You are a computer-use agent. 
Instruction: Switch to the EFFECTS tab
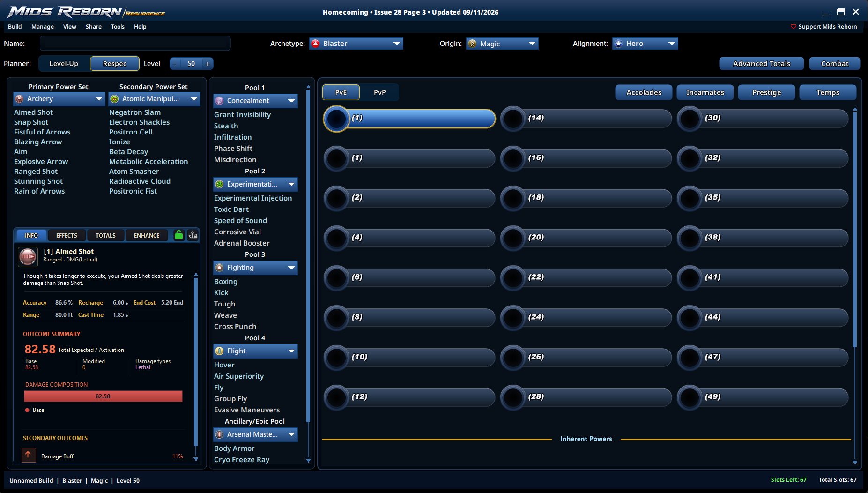pyautogui.click(x=67, y=235)
